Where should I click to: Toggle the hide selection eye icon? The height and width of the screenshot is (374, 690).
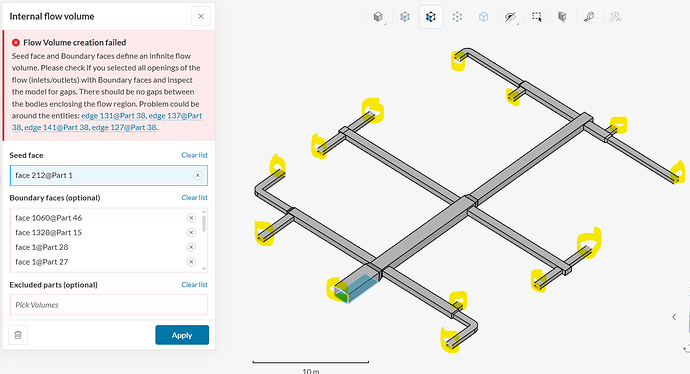pos(510,17)
